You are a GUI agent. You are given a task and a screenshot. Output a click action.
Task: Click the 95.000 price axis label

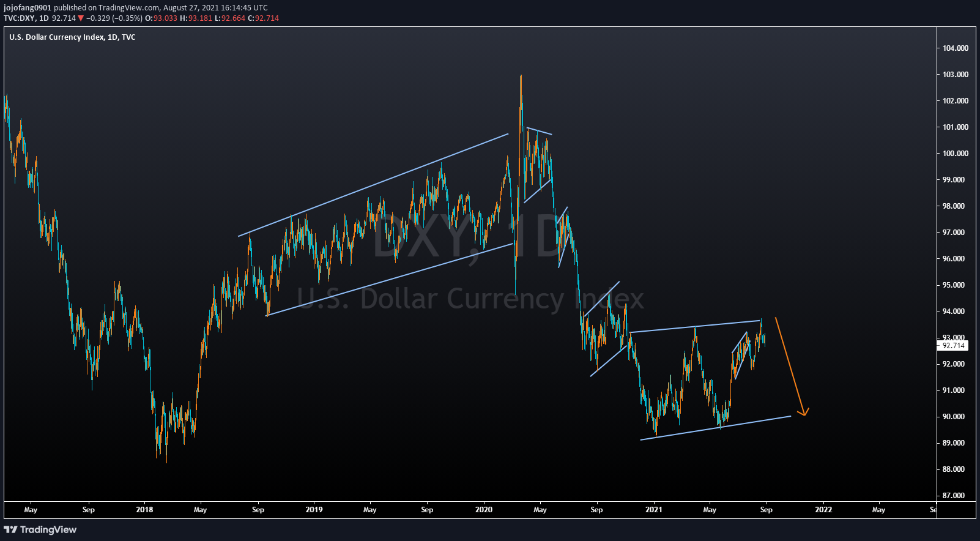coord(955,285)
